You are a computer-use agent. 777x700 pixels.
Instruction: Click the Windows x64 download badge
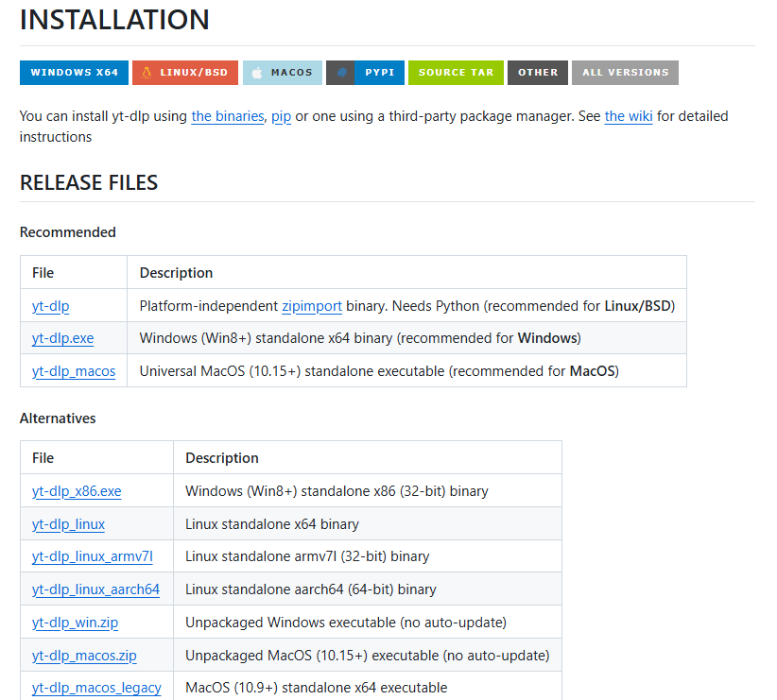(x=74, y=73)
